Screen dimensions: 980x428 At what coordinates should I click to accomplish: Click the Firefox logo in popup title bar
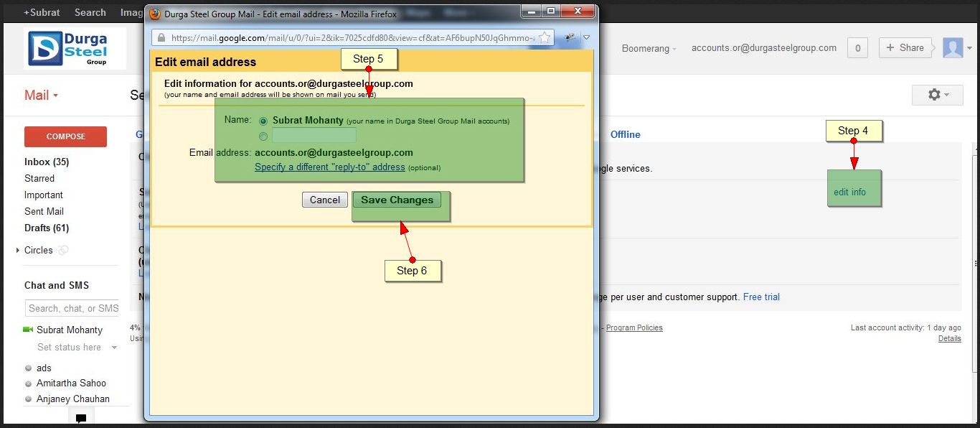(154, 14)
